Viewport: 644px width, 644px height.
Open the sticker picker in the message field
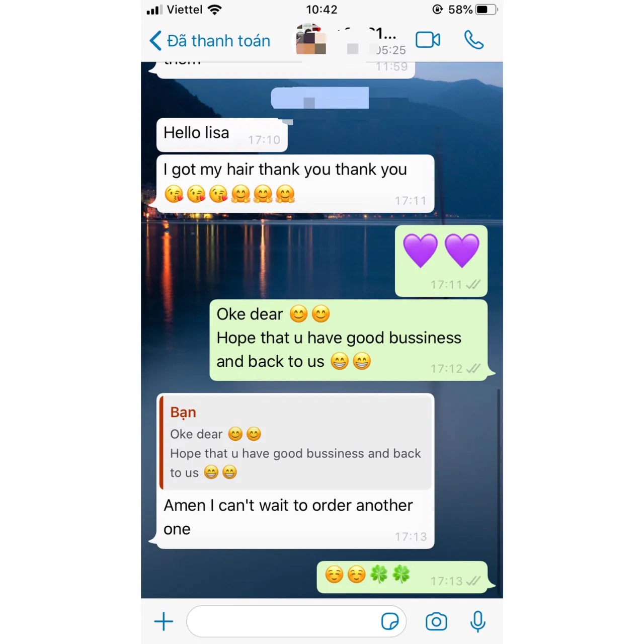pos(390,621)
